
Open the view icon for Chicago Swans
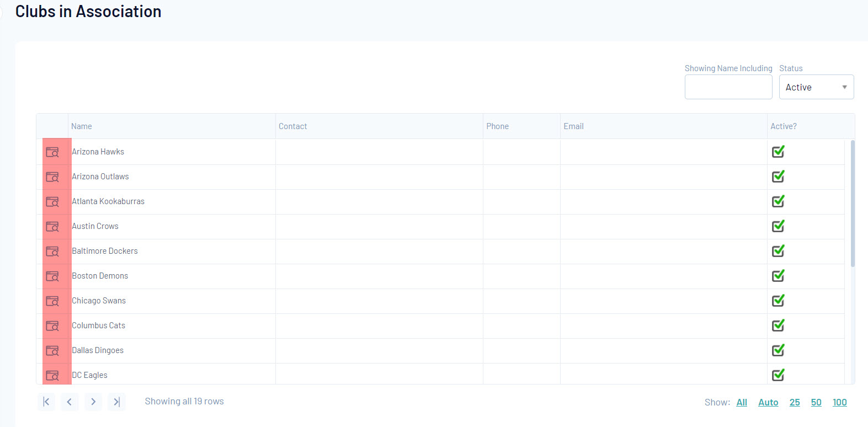[x=52, y=301]
